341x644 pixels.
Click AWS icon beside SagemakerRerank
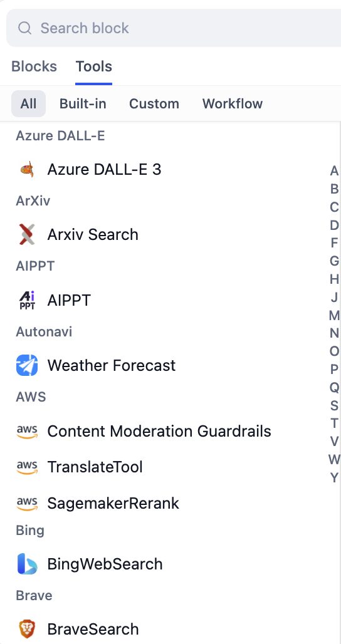click(27, 502)
